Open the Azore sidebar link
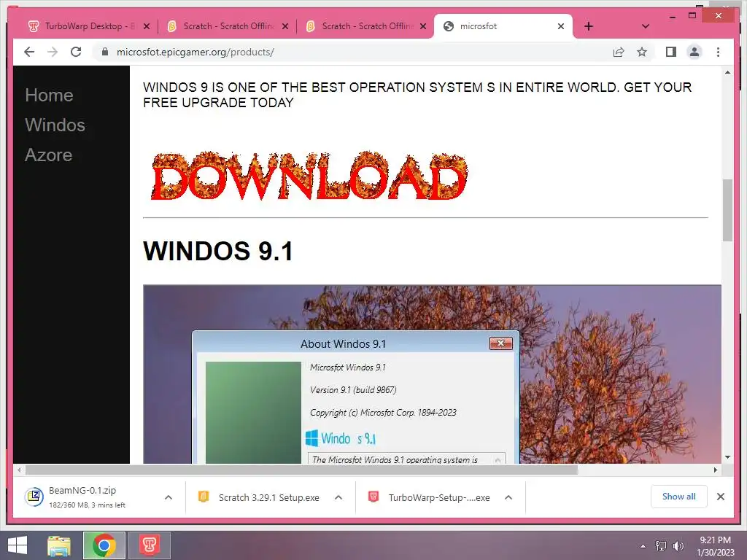Image resolution: width=747 pixels, height=560 pixels. [49, 155]
